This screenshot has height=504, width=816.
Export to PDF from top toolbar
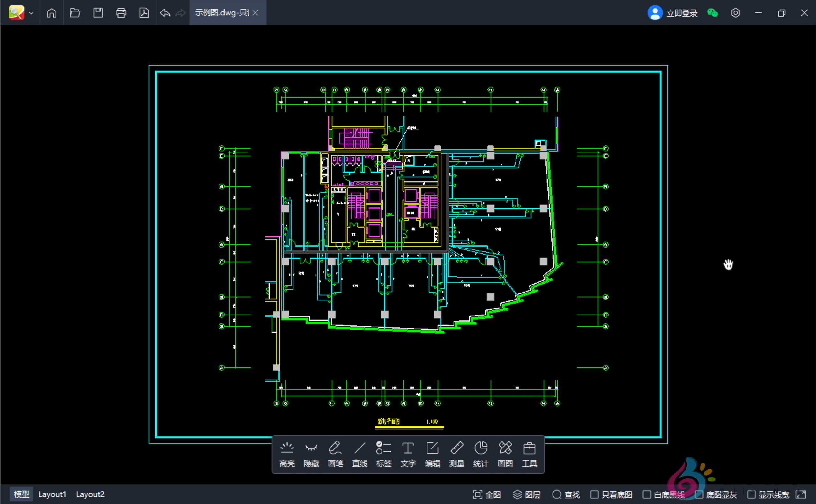click(x=144, y=13)
